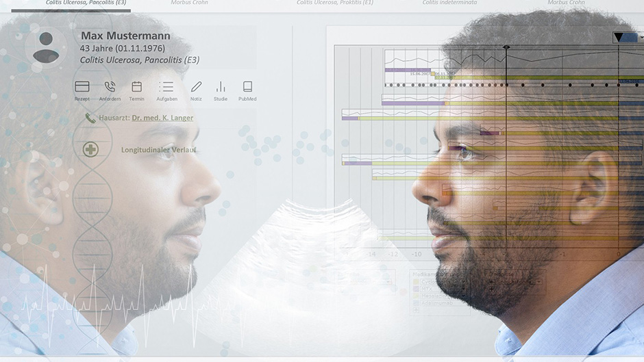Viewport: 644px width, 362px height.
Task: Click the purple MTX color swatch
Action: tap(416, 289)
